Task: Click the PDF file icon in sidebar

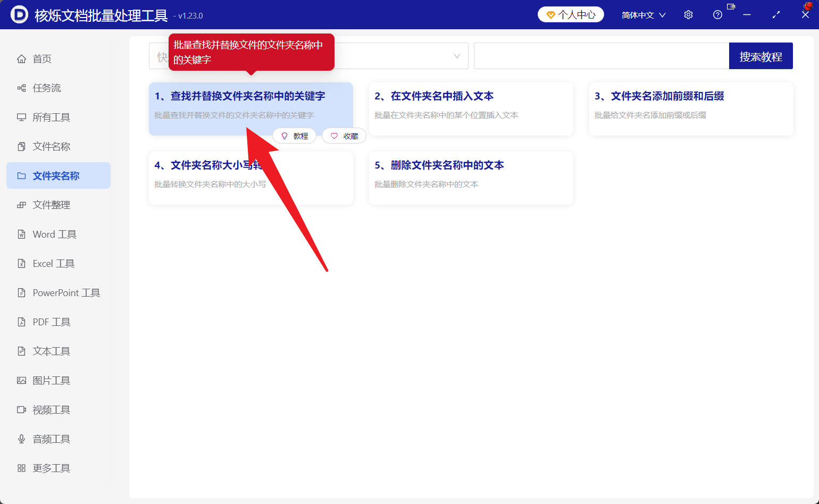Action: [x=21, y=322]
